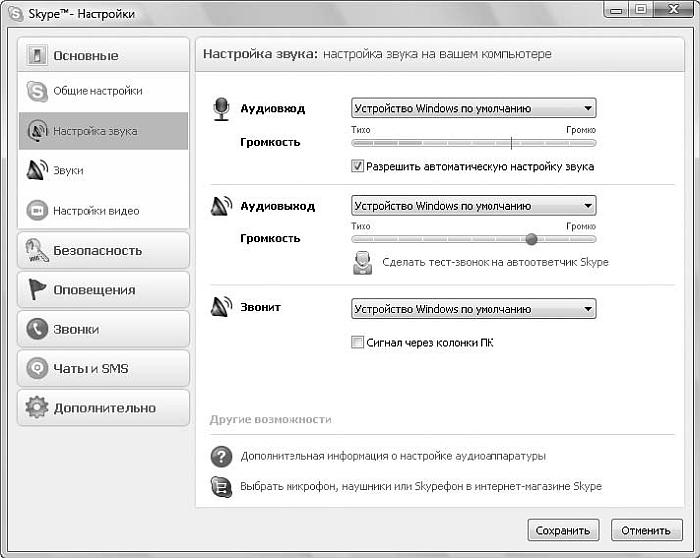Click the Отменить button
Image resolution: width=700 pixels, height=558 pixels.
pyautogui.click(x=646, y=530)
